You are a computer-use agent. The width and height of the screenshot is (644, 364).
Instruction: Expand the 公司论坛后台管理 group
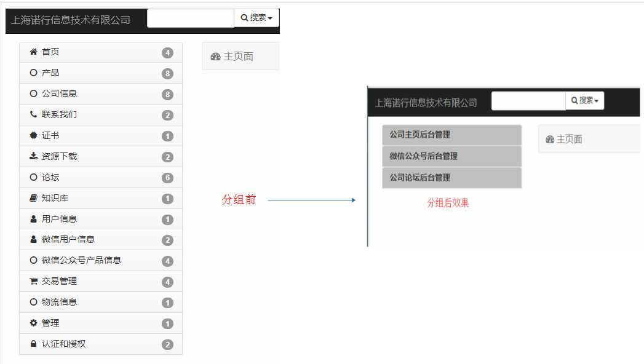pyautogui.click(x=452, y=178)
